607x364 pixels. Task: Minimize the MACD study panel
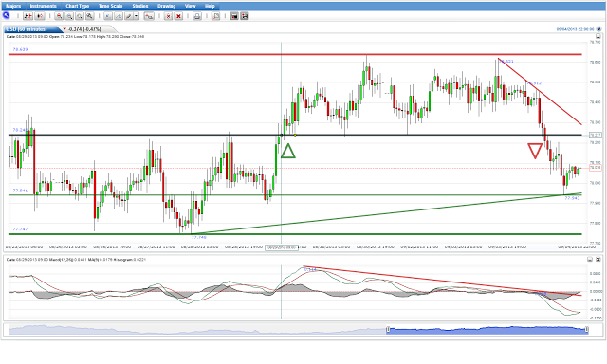pos(590,260)
